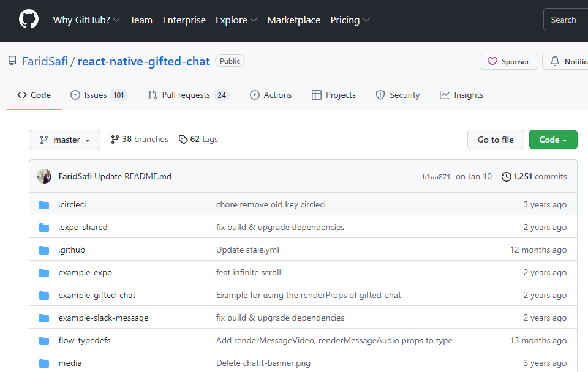
Task: Expand the Pricing menu
Action: tap(350, 20)
